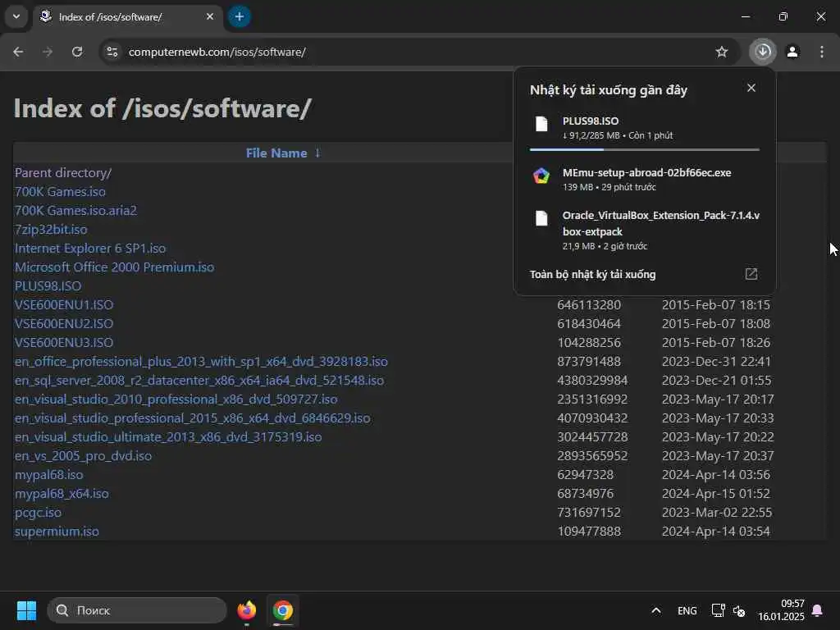
Task: Click the taskbar search box 'Поиск'
Action: click(x=137, y=610)
